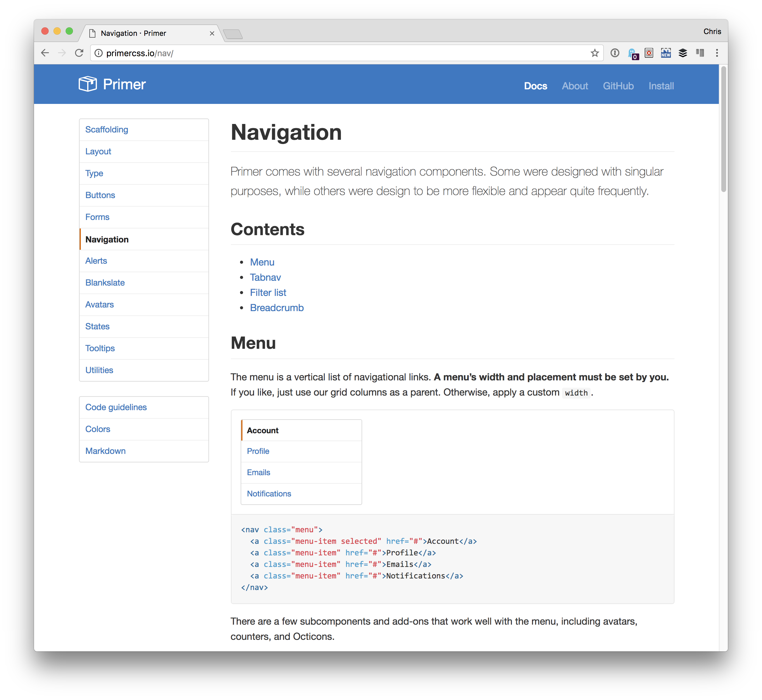Open Code guidelines in the sidebar
This screenshot has width=762, height=700.
point(144,408)
